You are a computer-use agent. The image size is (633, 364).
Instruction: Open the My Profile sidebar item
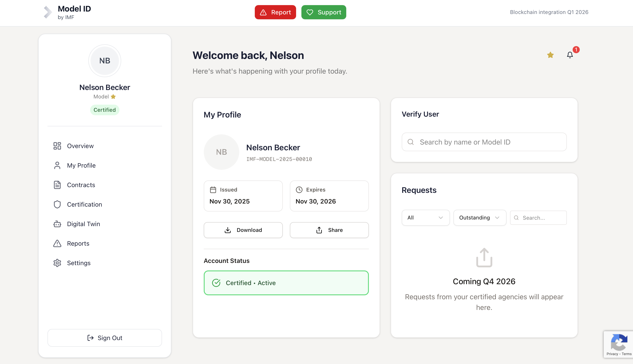click(x=81, y=165)
